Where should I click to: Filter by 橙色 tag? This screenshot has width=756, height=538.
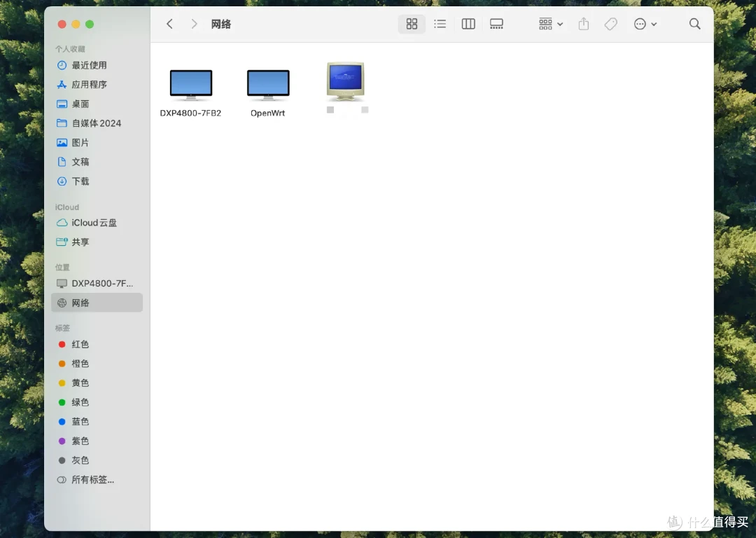[97, 364]
